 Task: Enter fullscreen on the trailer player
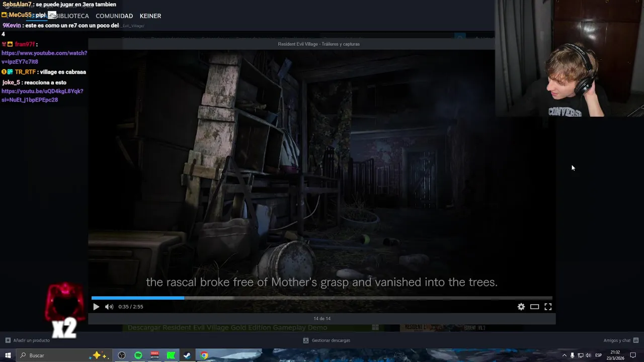548,307
